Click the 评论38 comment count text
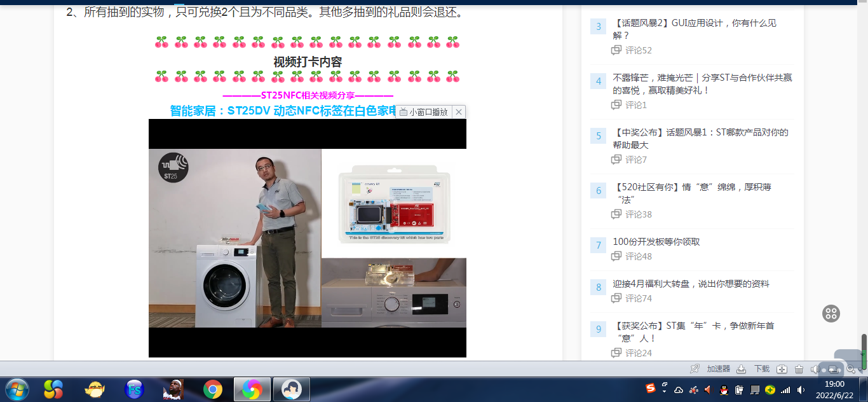 coord(639,214)
